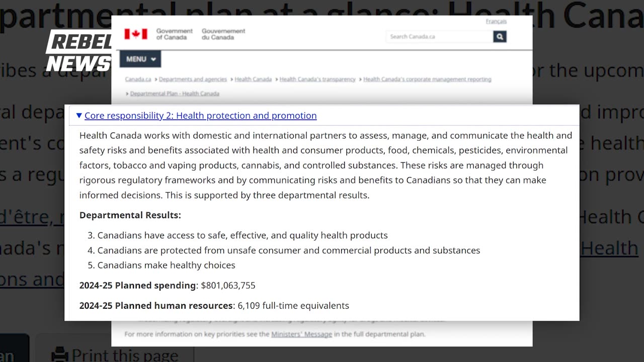Collapse the Core responsibility 2 disclosure triangle

tap(79, 116)
